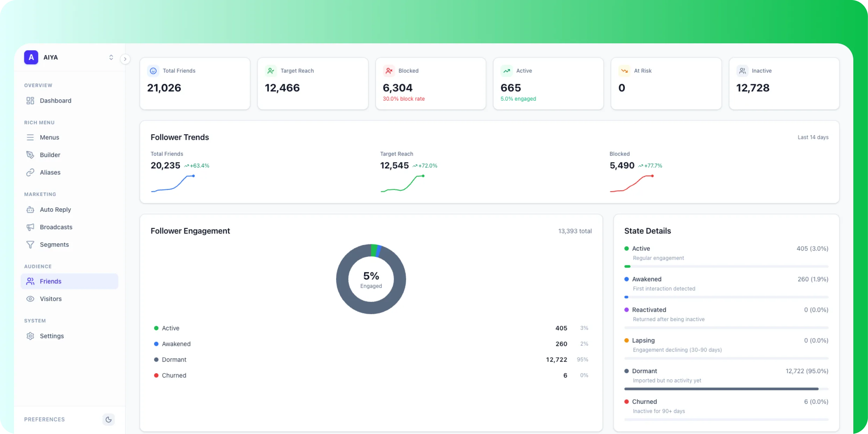Open the Last 14 days range selector

pos(812,137)
